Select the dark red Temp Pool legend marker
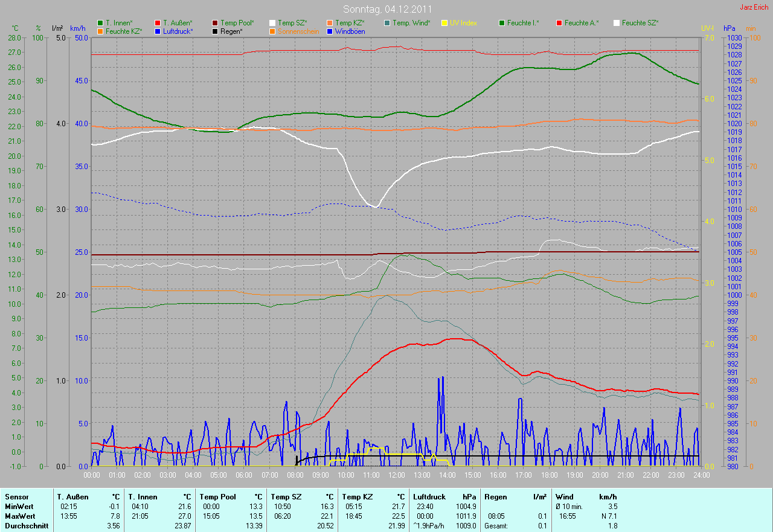This screenshot has height=532, width=773. (x=215, y=23)
